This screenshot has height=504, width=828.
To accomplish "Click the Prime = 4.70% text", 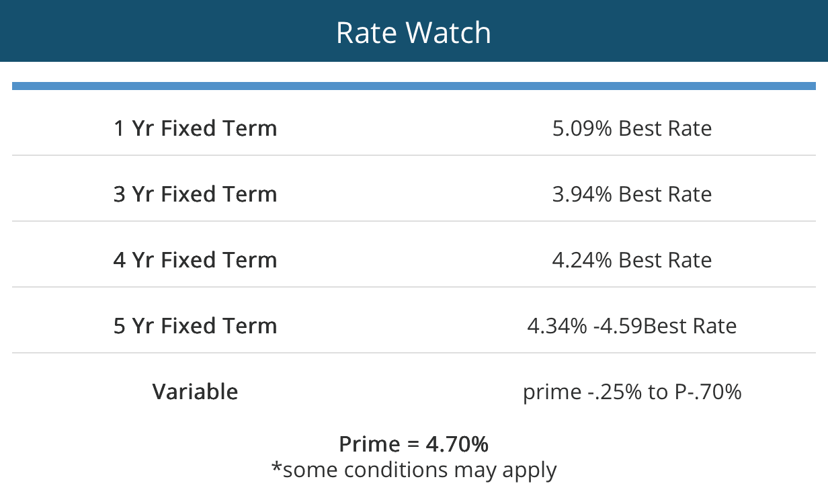I will pyautogui.click(x=413, y=444).
